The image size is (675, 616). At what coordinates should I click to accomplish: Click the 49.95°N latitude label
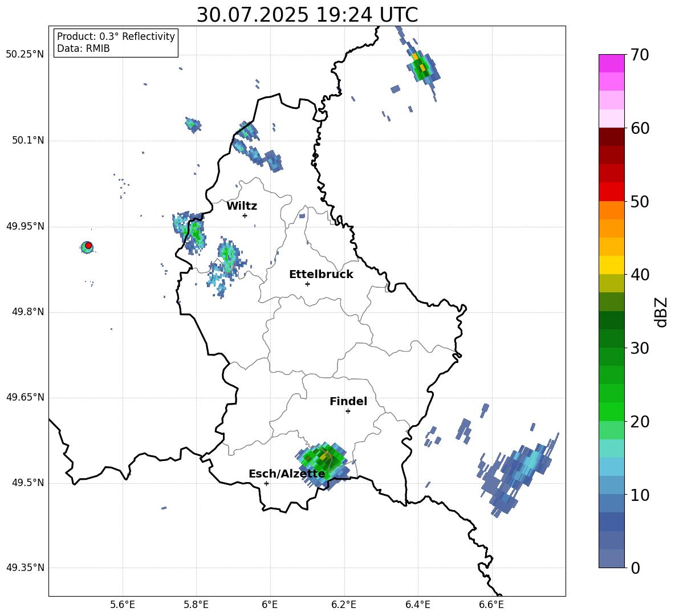(x=25, y=226)
